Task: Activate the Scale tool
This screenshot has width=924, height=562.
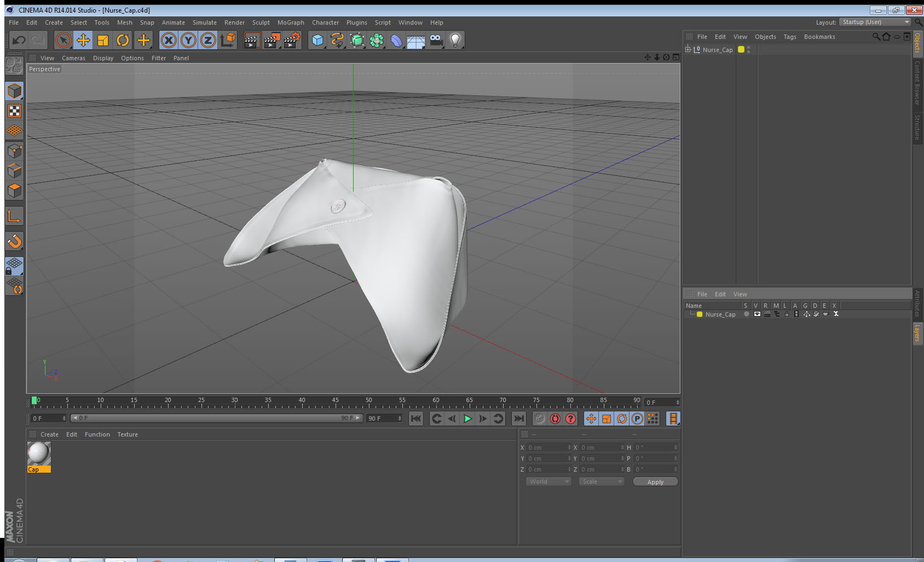Action: point(103,40)
